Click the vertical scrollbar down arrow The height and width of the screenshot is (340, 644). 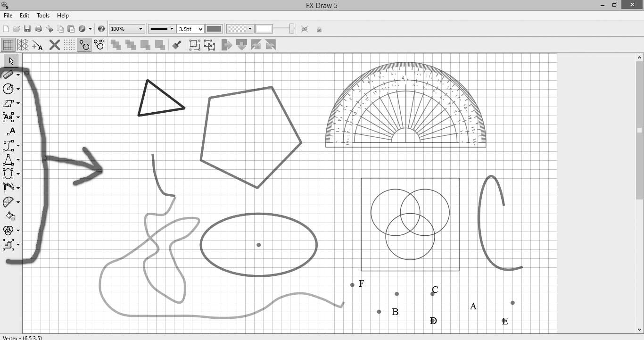[639, 330]
